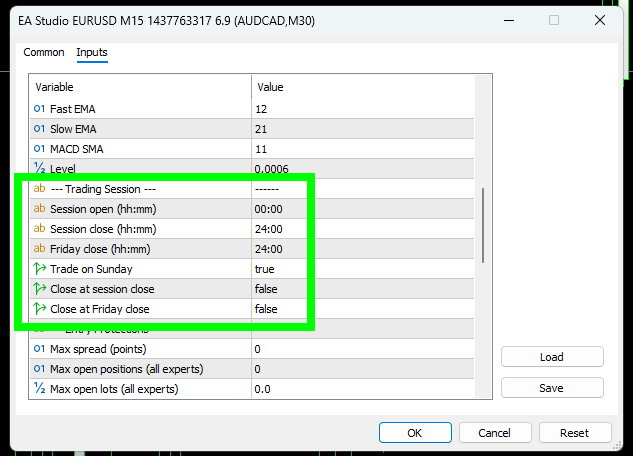This screenshot has width=633, height=456.
Task: Click the integer icon beside MACD SMA
Action: pyautogui.click(x=39, y=149)
